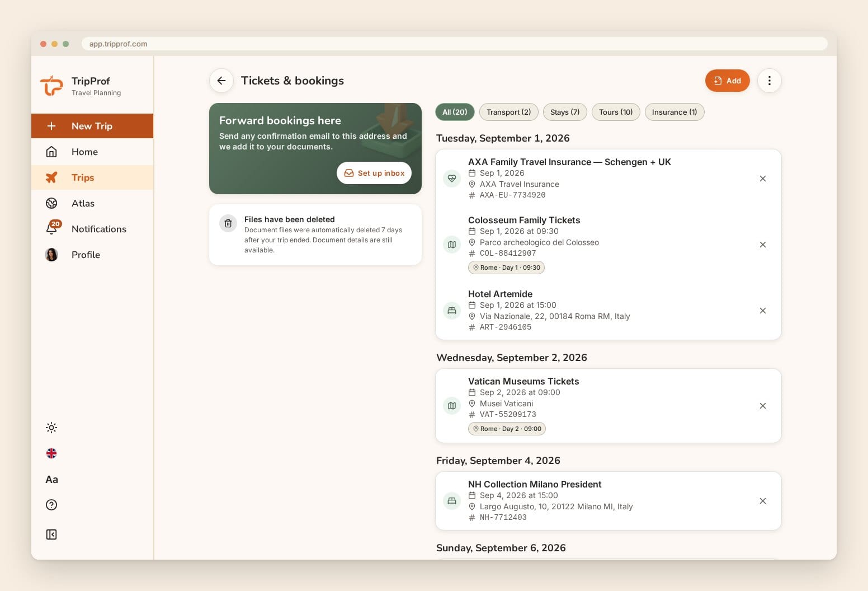Open the Aa font size setting
868x591 pixels.
pos(51,479)
